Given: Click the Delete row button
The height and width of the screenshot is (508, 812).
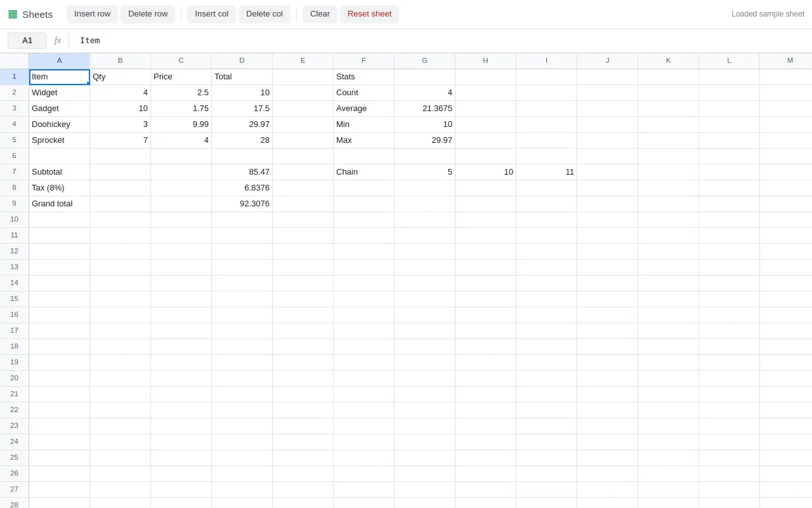Looking at the screenshot, I should 148,14.
